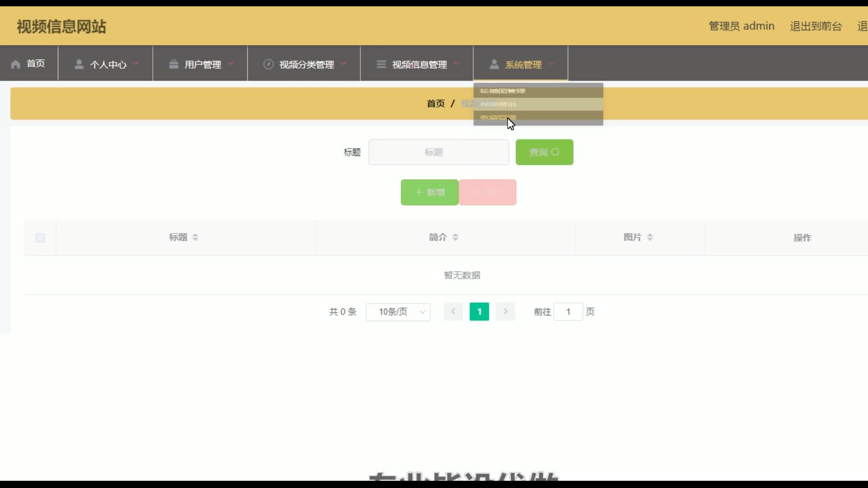The height and width of the screenshot is (488, 868).
Task: Focus the 标题 search input field
Action: pyautogui.click(x=439, y=152)
